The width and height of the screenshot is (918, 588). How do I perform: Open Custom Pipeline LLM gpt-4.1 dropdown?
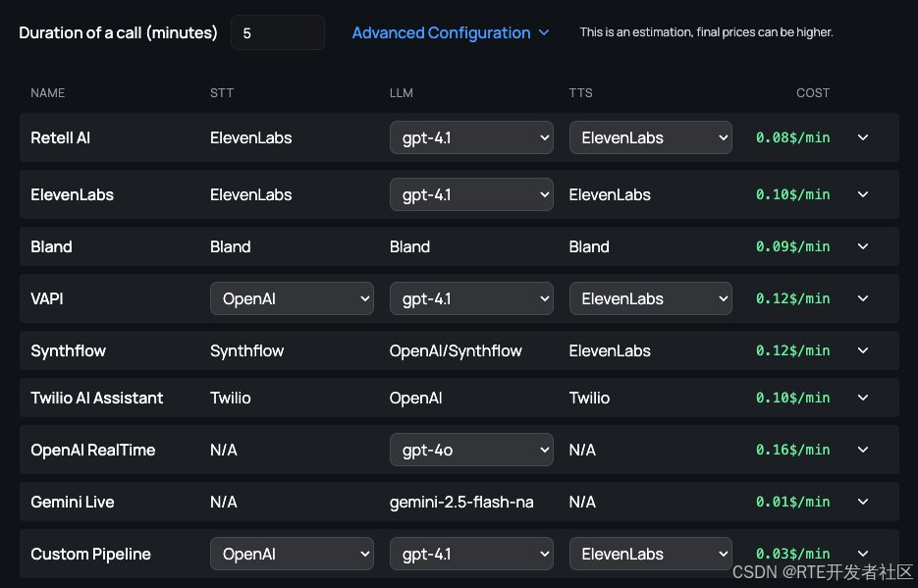tap(471, 554)
